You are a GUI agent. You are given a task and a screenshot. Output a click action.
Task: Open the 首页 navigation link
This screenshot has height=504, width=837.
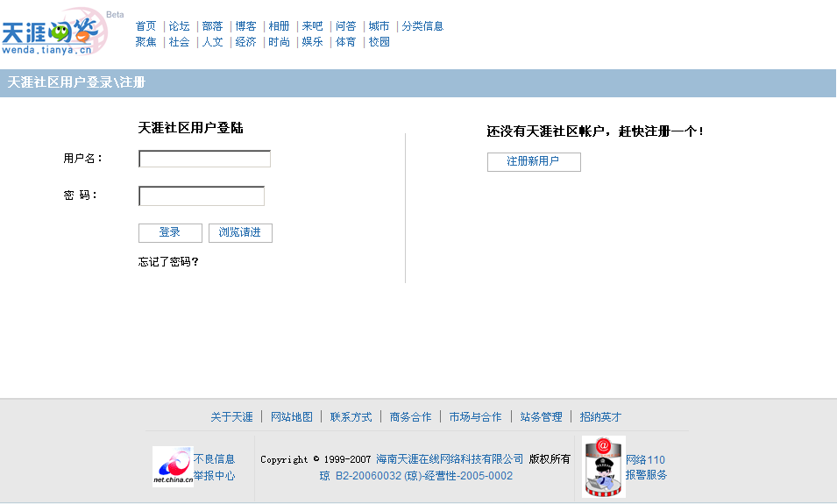pyautogui.click(x=145, y=26)
